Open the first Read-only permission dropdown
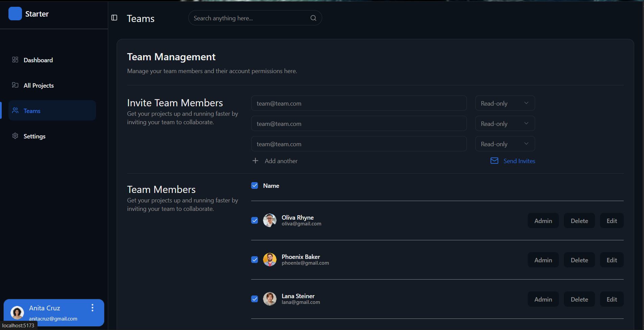 point(505,103)
